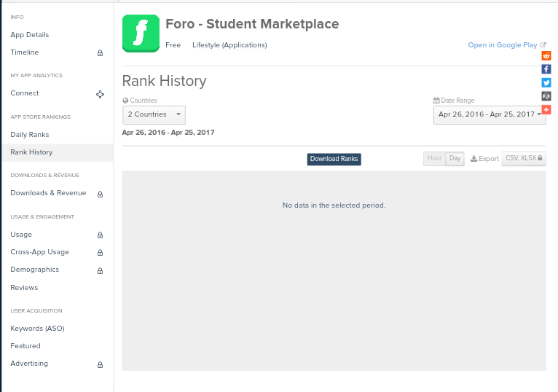
Task: Open Keywords (ASO) section
Action: point(37,329)
